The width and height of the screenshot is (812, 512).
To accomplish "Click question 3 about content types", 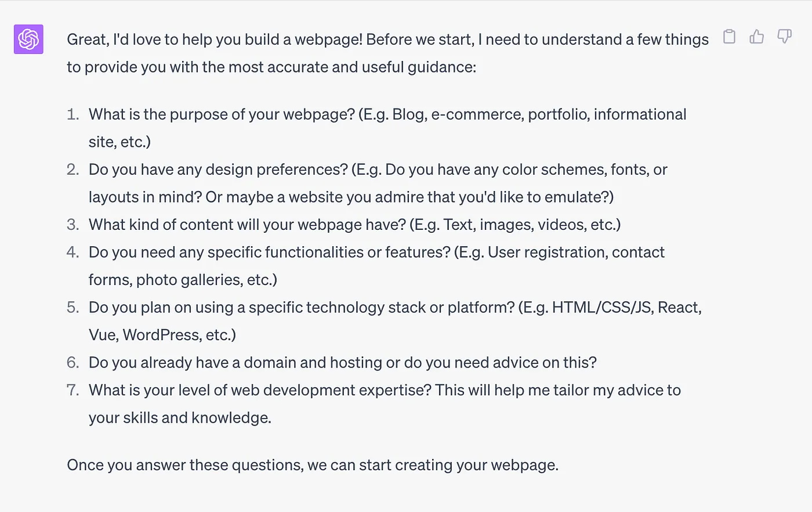I will point(354,225).
